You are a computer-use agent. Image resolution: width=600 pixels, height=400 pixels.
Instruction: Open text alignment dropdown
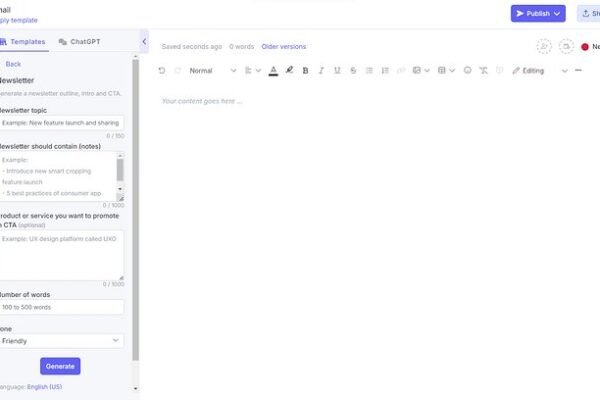[x=253, y=70]
